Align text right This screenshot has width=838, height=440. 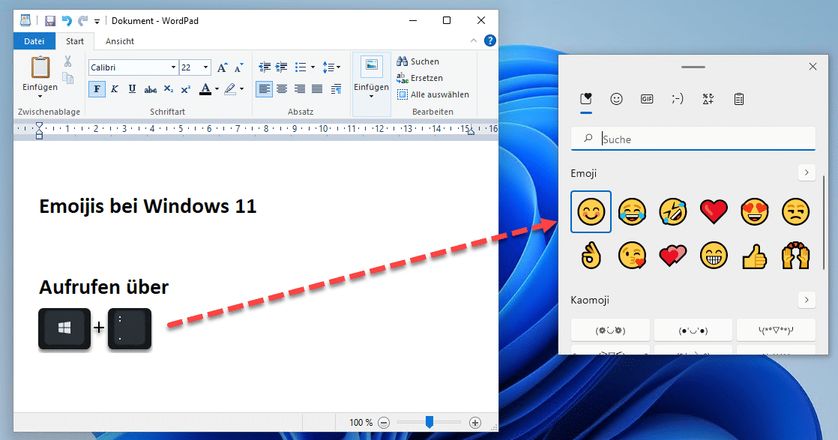299,89
